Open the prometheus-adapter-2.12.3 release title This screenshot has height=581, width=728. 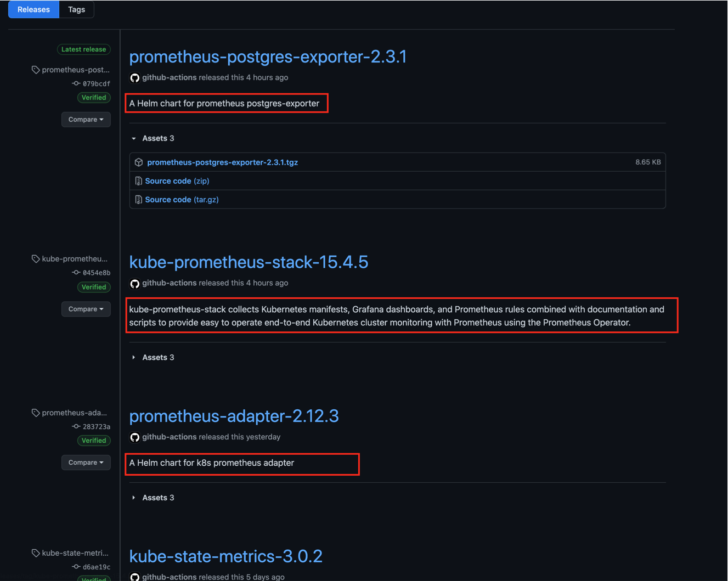tap(234, 416)
